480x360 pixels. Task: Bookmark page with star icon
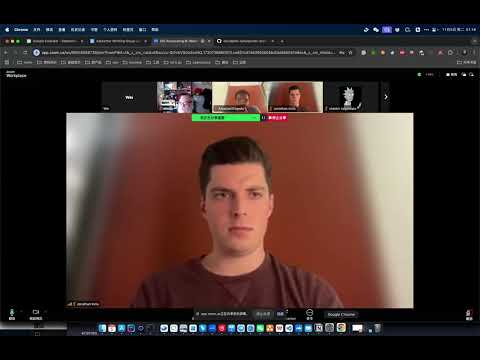(x=350, y=53)
